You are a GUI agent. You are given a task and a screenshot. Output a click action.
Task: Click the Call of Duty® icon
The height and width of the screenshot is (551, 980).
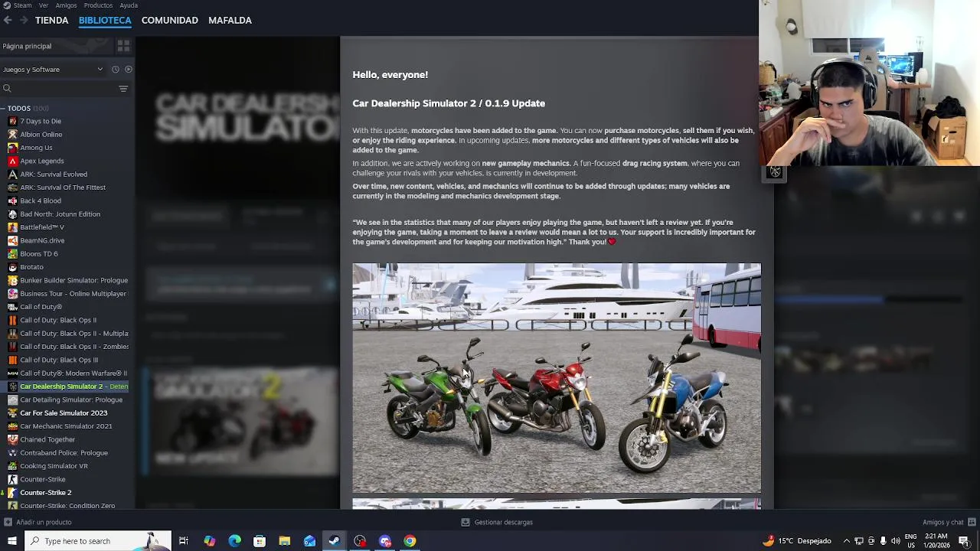click(12, 307)
